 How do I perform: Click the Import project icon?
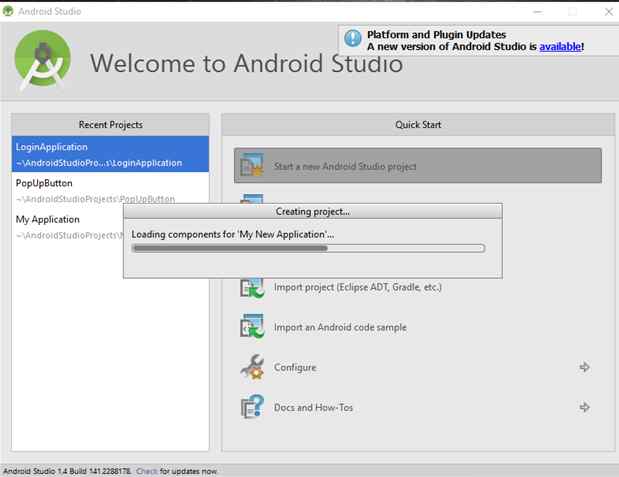(252, 287)
